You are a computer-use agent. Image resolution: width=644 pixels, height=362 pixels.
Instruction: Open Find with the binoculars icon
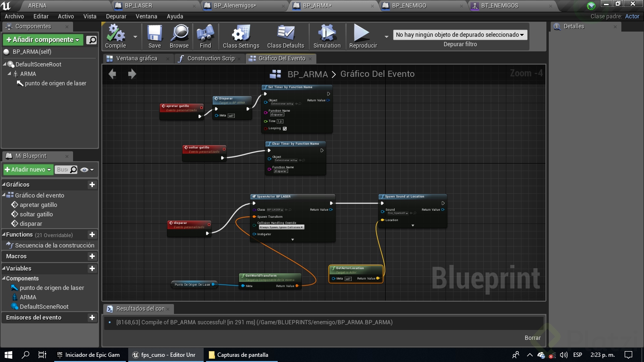(206, 36)
